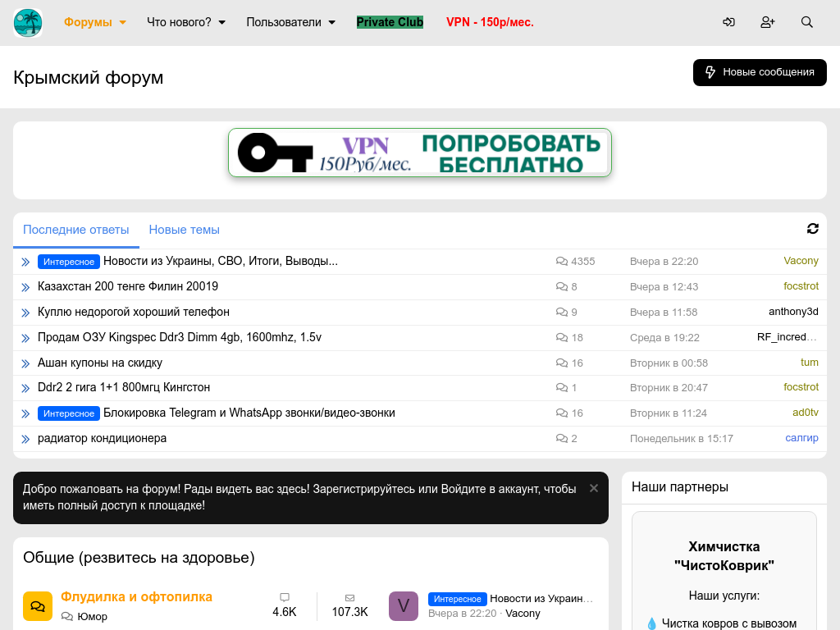Open thread Куплю недорогой хороший телефон

(134, 312)
